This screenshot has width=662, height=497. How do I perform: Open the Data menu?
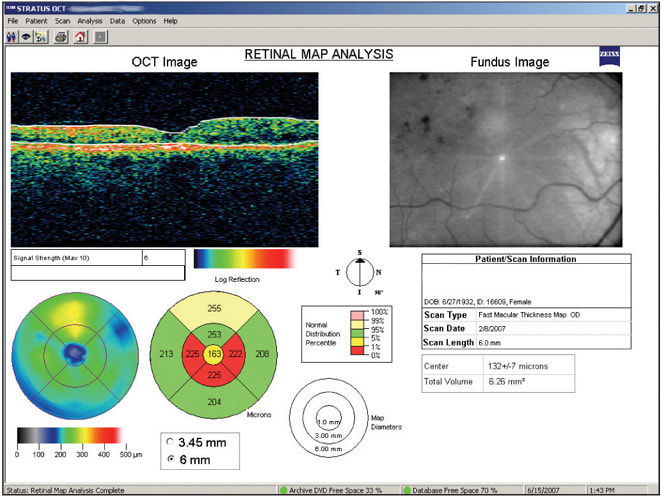(117, 21)
